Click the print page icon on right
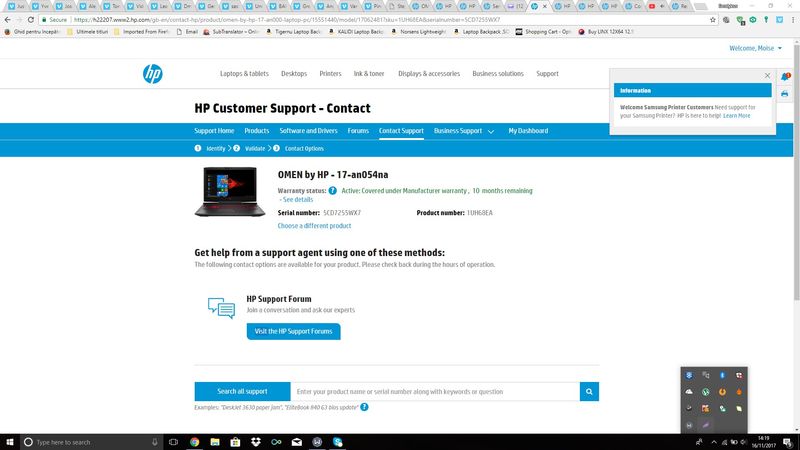The height and width of the screenshot is (450, 800). 785,94
